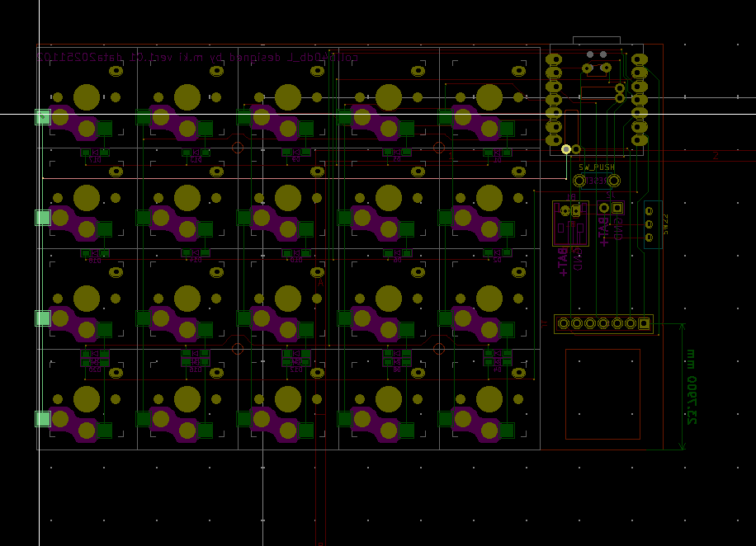Click the large center hole of the top-left key switch
756x546 pixels.
coord(87,97)
